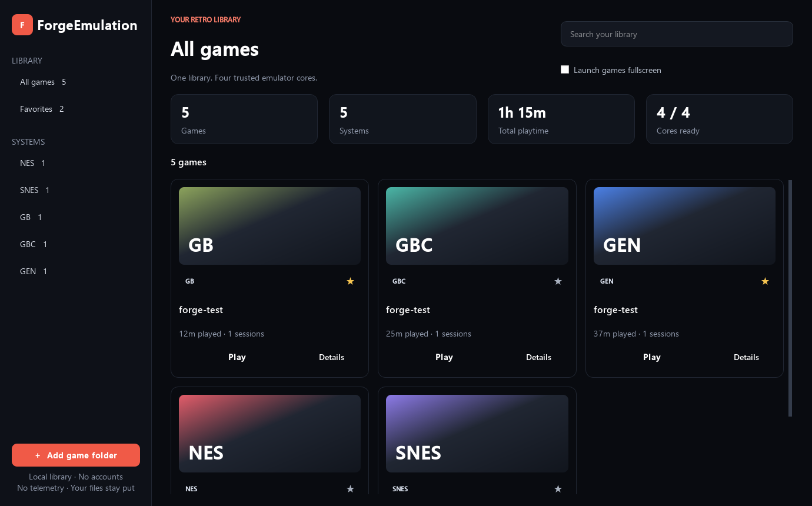Screen dimensions: 812x506
Task: Click the ForgeEmulation logo icon
Action: tap(22, 25)
